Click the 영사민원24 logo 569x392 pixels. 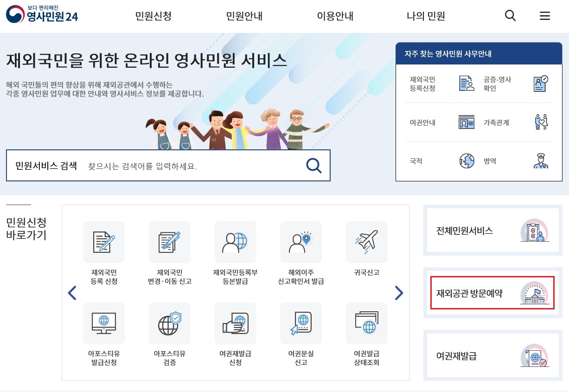coord(42,14)
